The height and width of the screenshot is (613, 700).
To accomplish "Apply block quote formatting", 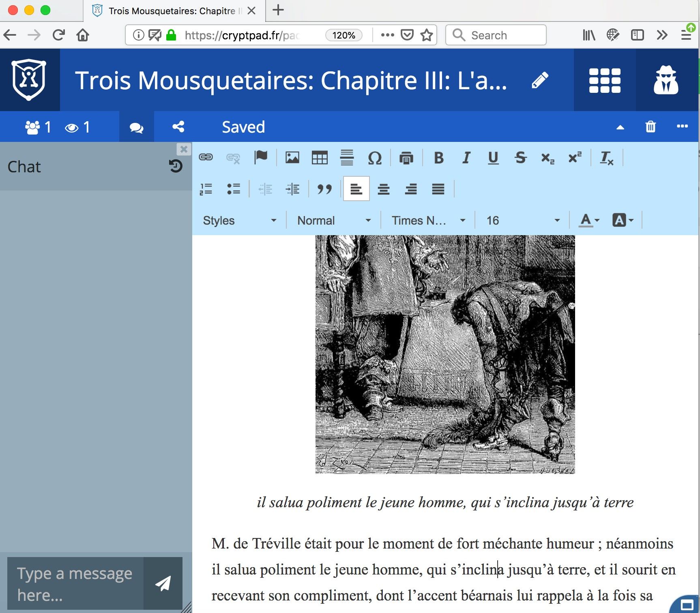I will tap(324, 189).
